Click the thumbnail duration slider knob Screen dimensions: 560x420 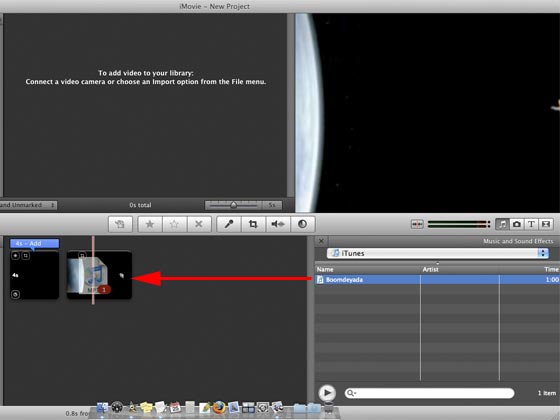[233, 205]
